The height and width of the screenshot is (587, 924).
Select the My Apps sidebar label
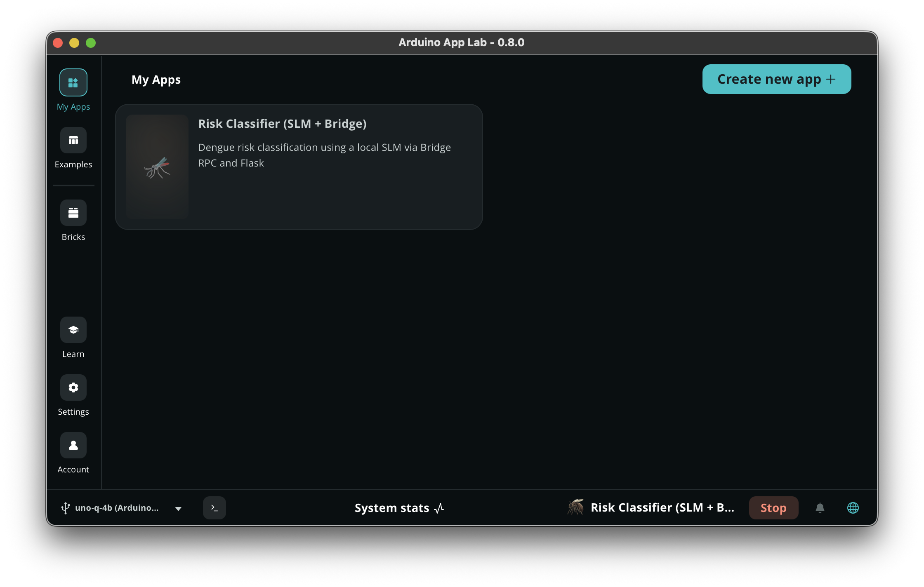[x=73, y=107]
